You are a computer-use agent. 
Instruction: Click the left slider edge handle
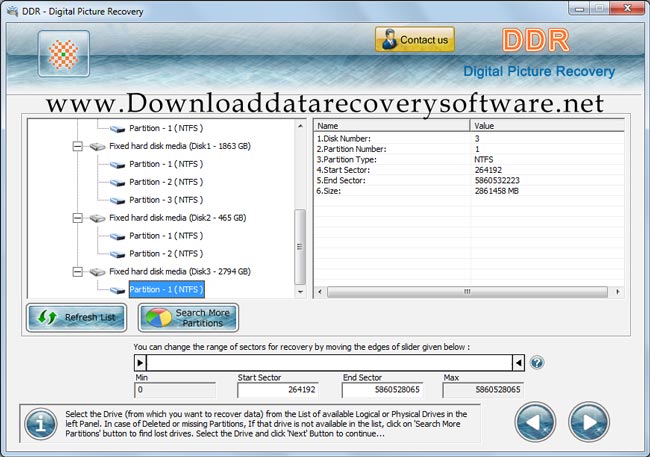140,363
